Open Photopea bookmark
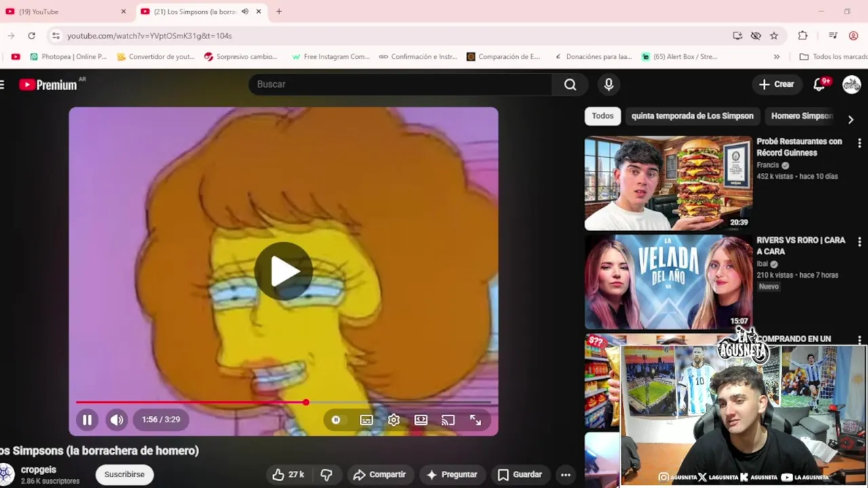The image size is (868, 488). point(68,57)
